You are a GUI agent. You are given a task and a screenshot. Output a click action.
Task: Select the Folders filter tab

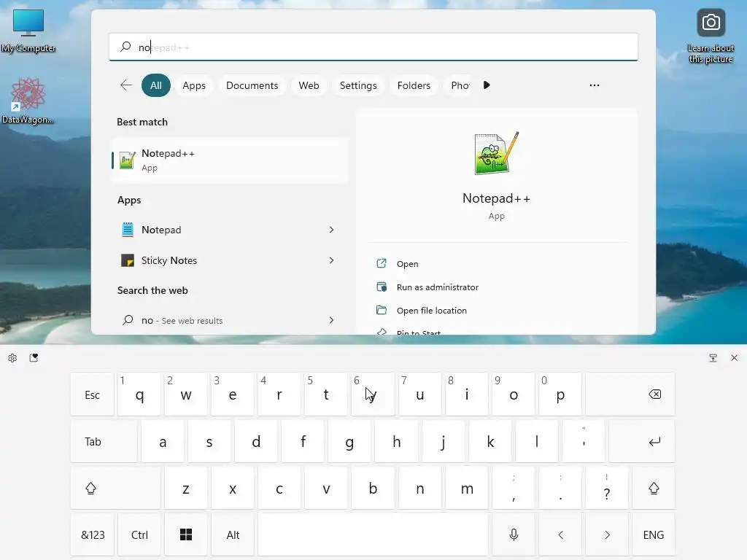[x=414, y=85]
